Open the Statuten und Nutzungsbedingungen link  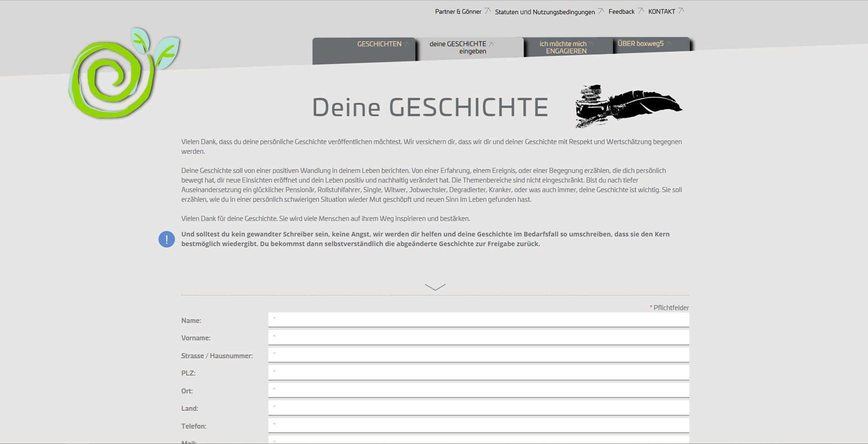point(545,12)
